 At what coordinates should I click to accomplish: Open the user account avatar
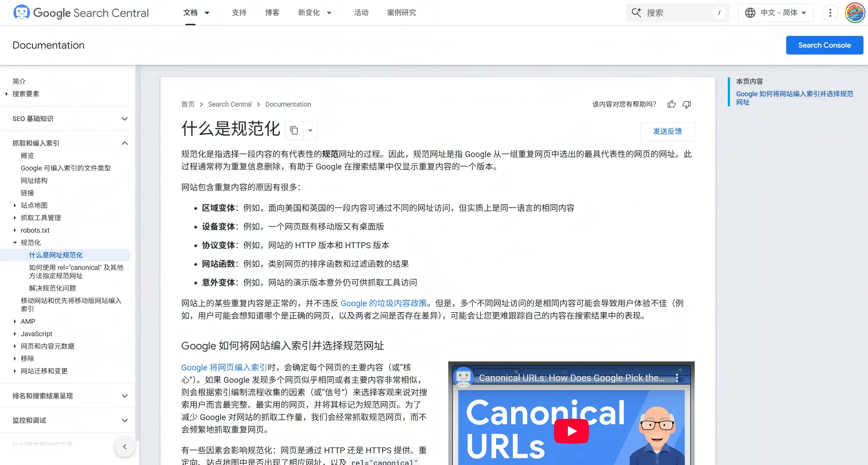pos(855,12)
